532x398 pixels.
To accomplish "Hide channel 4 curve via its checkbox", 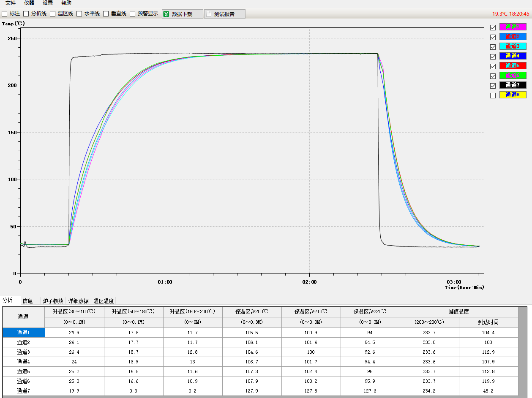I will [493, 57].
